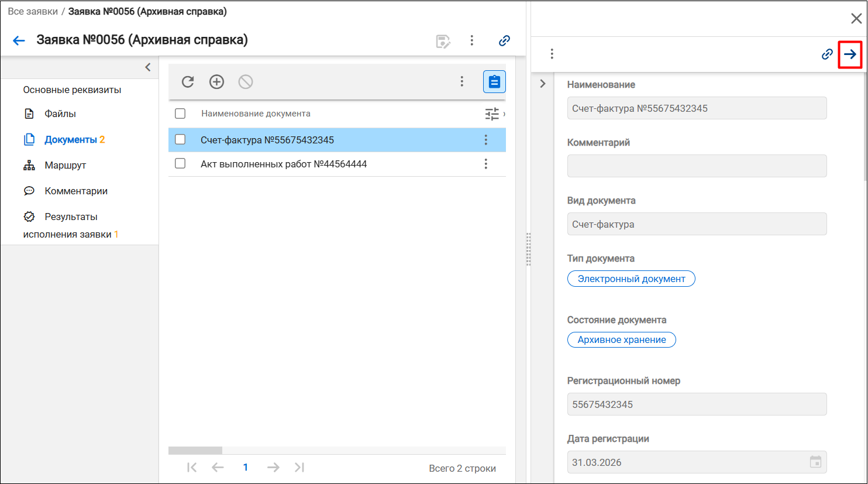
Task: Click the empty Комментарий field
Action: [697, 166]
